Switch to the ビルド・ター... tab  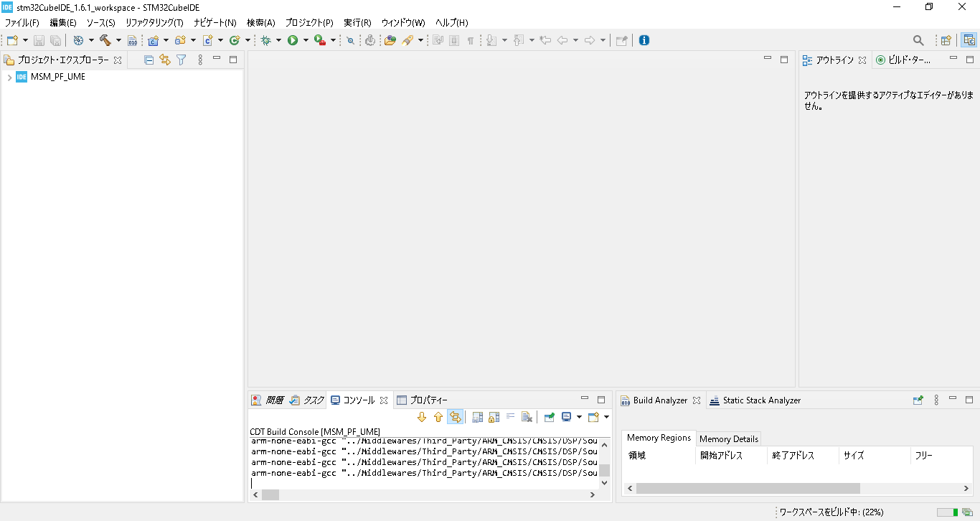[903, 60]
